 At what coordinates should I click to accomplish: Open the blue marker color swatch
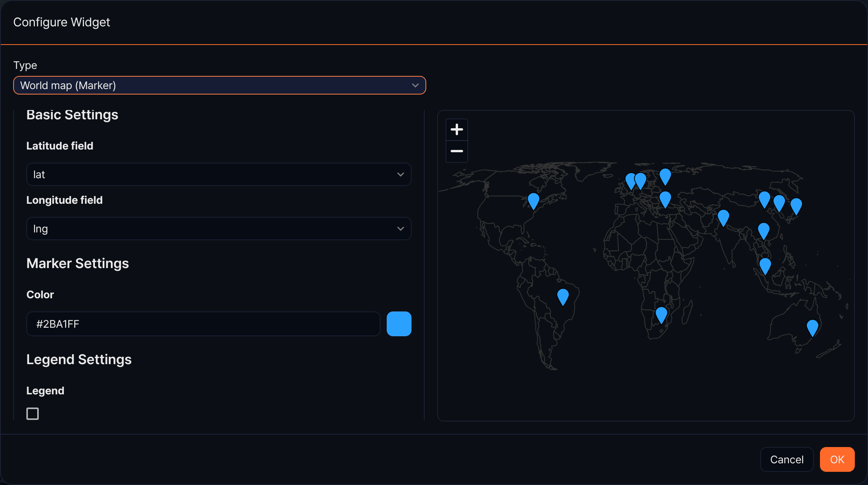click(399, 324)
